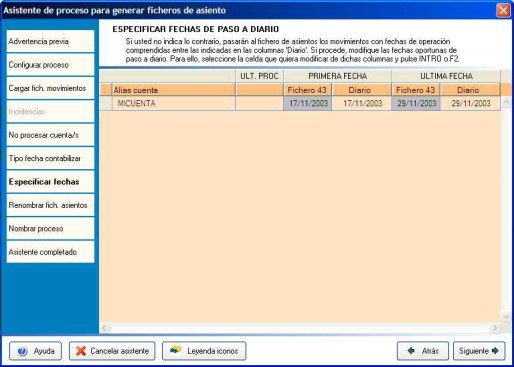Click Cancelar asistente button
The height and width of the screenshot is (367, 514).
[112, 351]
